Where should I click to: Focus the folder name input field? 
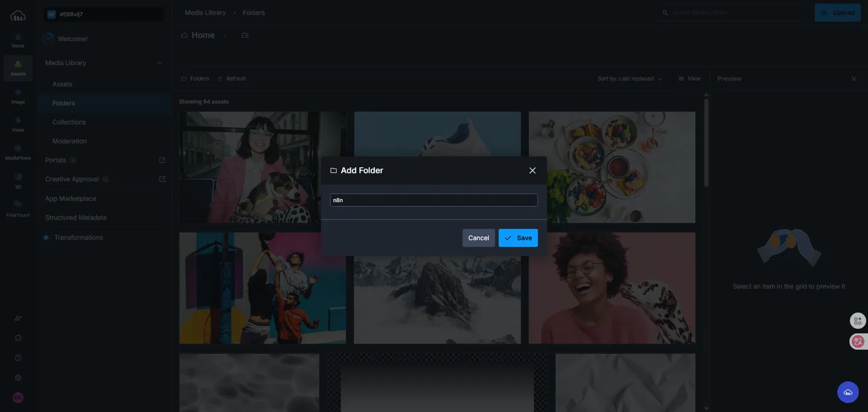pyautogui.click(x=433, y=200)
